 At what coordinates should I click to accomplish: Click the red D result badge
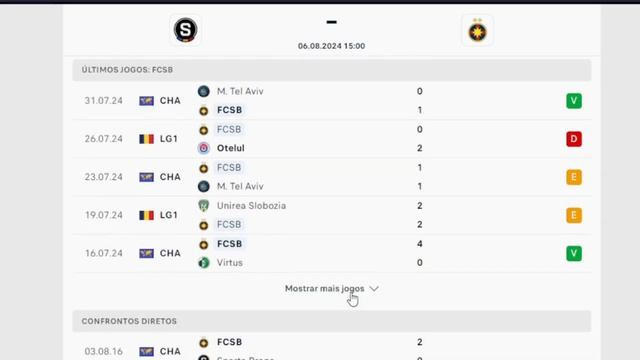(574, 139)
